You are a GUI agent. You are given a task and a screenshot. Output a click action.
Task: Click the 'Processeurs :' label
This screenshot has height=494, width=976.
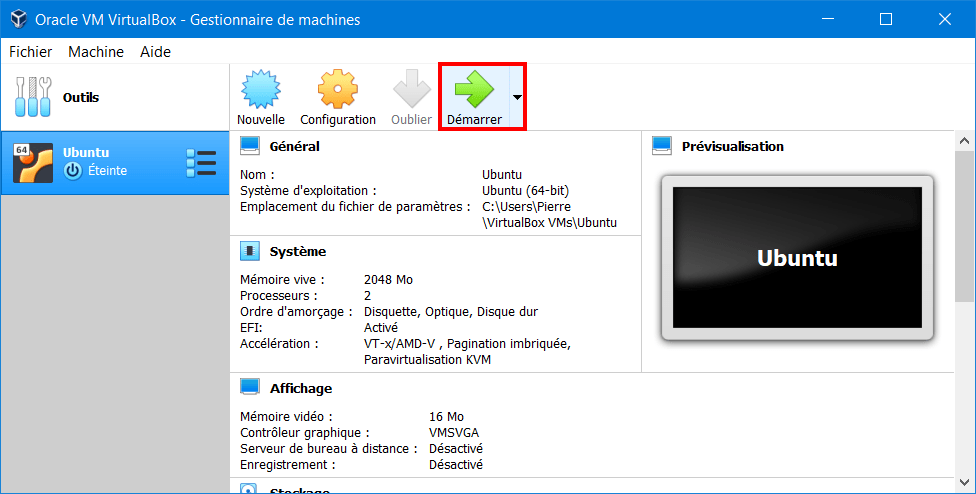pyautogui.click(x=279, y=296)
